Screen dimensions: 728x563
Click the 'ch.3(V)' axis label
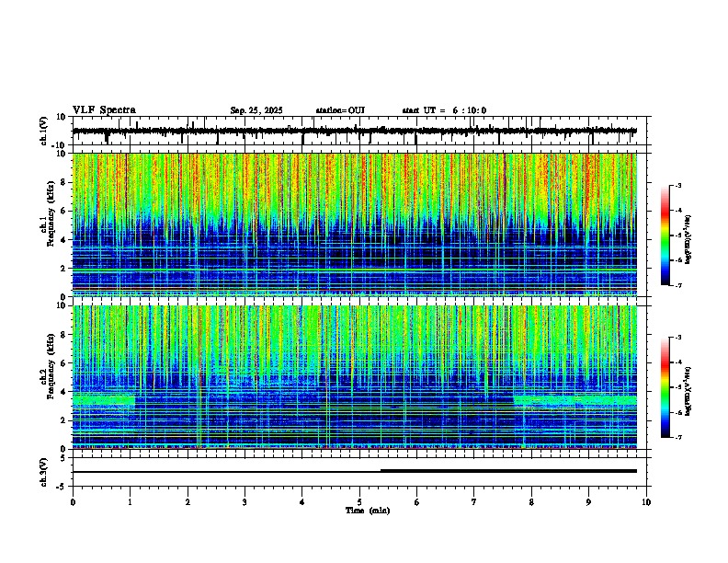coord(44,472)
